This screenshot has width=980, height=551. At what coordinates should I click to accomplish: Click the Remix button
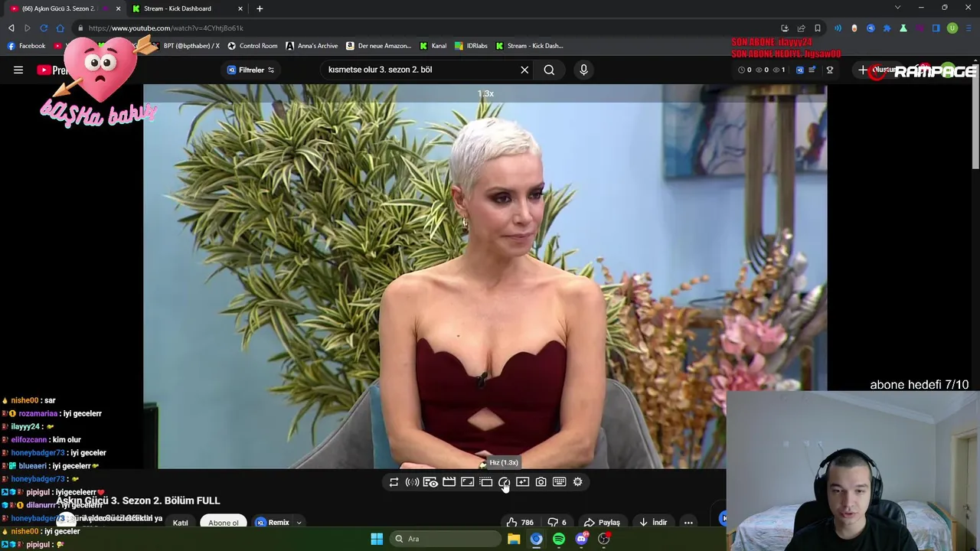tap(272, 523)
